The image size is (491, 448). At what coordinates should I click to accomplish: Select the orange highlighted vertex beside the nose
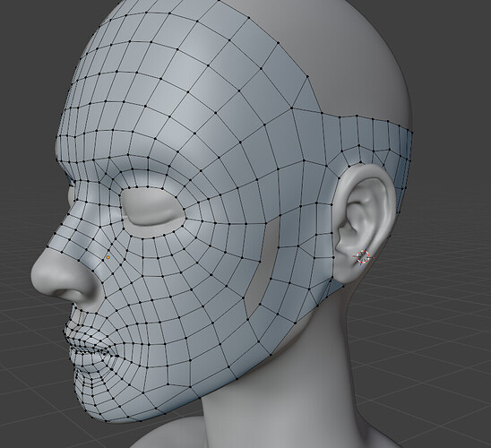click(x=108, y=257)
